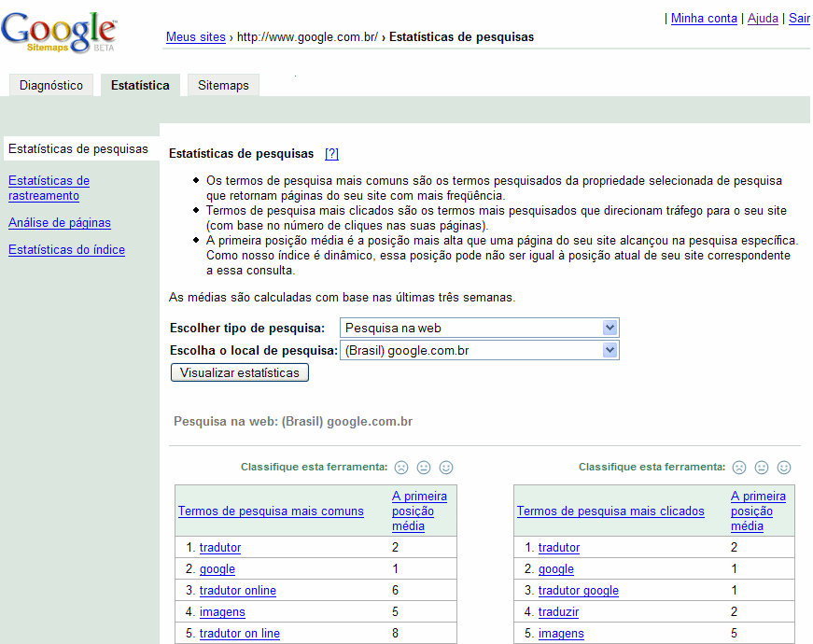
Task: Click position value 8 for tradutor on line
Action: point(395,633)
